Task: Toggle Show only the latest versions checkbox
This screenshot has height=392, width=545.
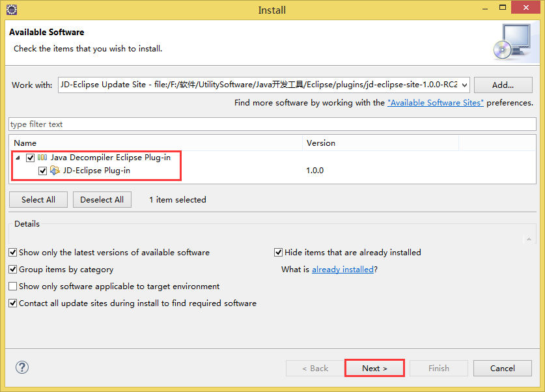Action: pos(13,252)
